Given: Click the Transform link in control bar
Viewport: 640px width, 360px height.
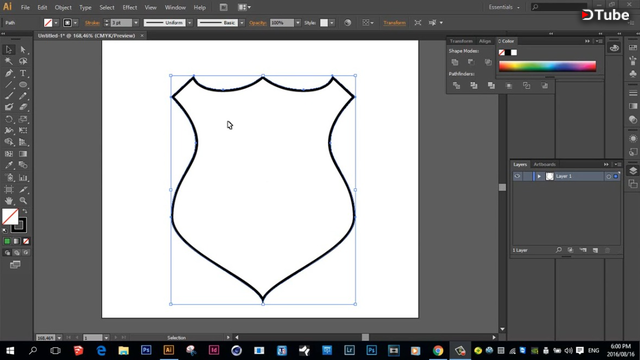Looking at the screenshot, I should pyautogui.click(x=394, y=23).
